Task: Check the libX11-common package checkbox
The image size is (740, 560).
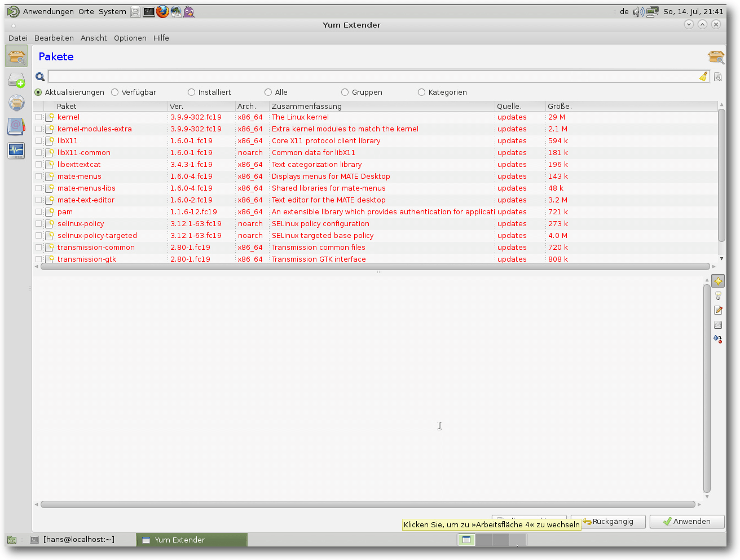Action: (x=39, y=153)
